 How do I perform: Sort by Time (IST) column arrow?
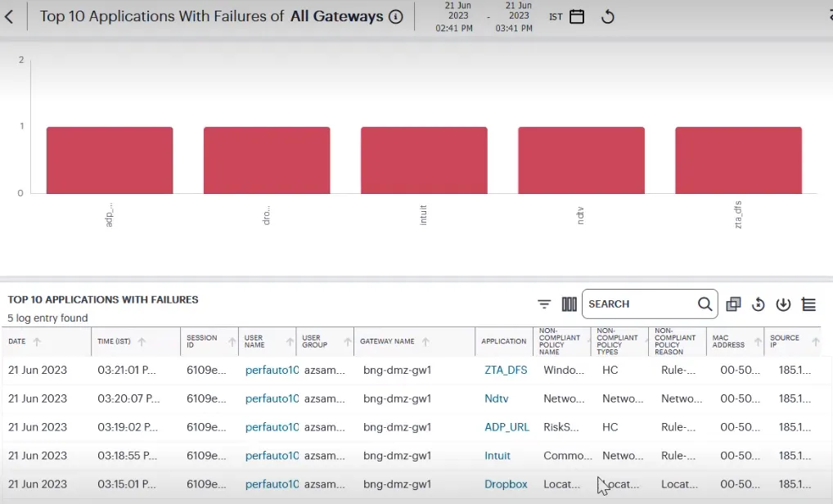click(x=142, y=341)
